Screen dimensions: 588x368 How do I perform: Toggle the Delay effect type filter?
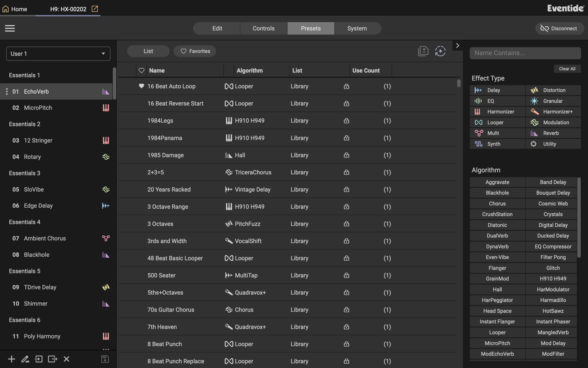497,90
